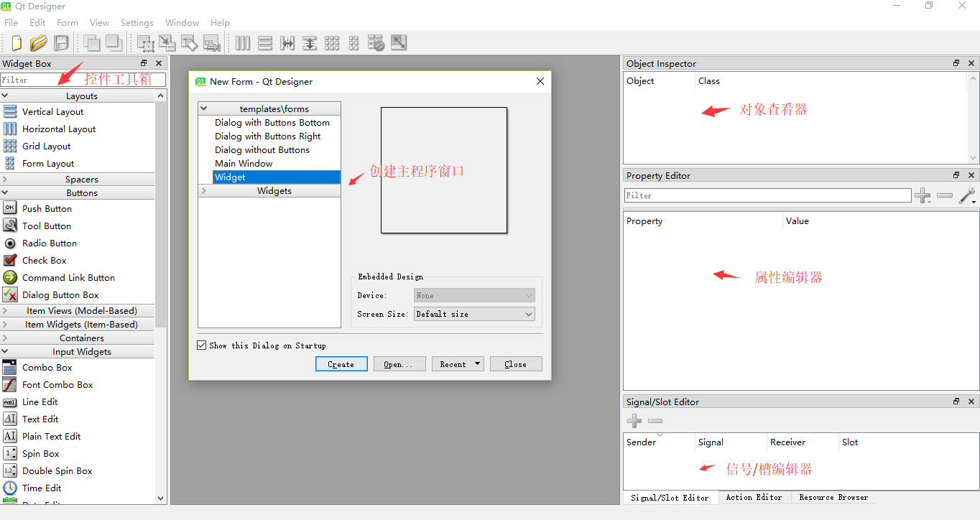
Task: Select the Edit Signals/Slots mode icon
Action: point(167,43)
